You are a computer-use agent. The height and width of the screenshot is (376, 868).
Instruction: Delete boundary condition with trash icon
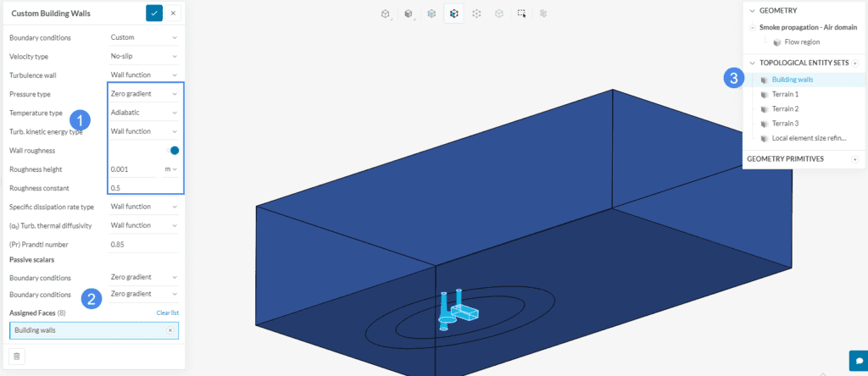coord(17,356)
